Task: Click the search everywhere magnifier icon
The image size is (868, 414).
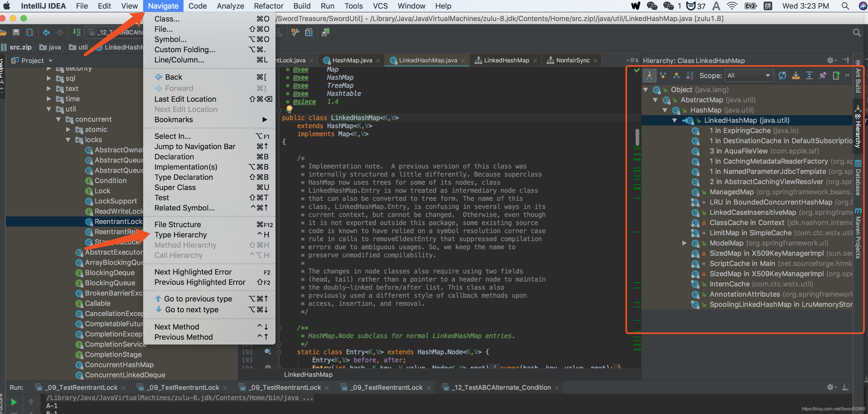Action: (x=856, y=32)
